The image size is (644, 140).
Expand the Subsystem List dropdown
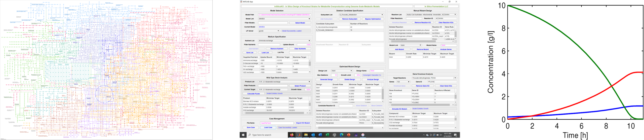[361, 15]
